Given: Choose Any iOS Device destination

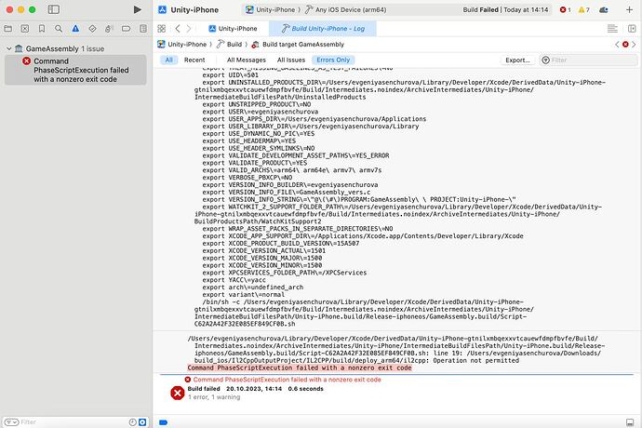Looking at the screenshot, I should coord(350,9).
